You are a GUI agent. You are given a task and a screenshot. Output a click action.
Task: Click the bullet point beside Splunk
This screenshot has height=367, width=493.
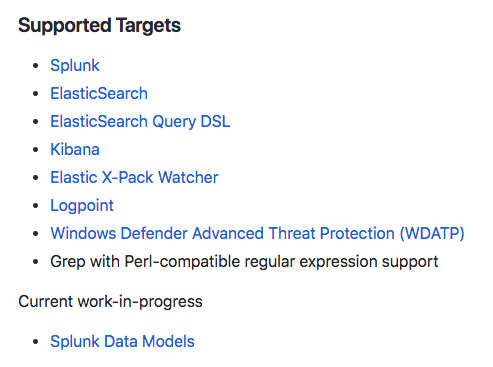(x=36, y=66)
